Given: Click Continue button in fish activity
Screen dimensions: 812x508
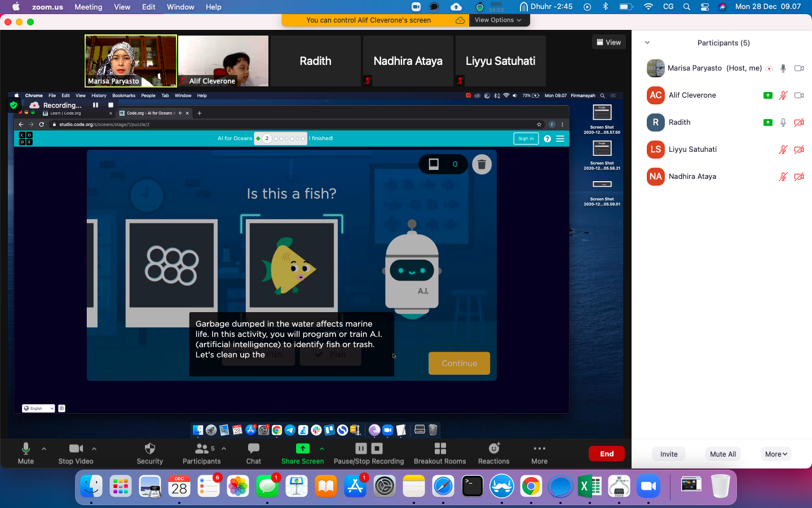Looking at the screenshot, I should click(x=459, y=364).
